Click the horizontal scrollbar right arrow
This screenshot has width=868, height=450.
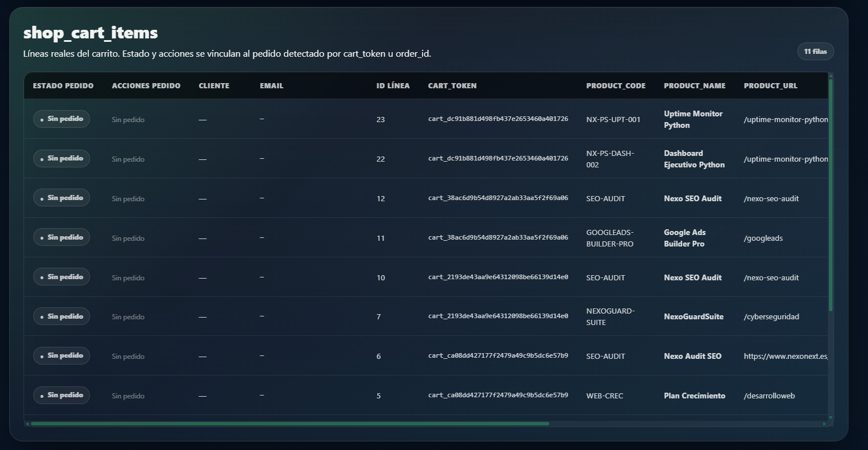[x=824, y=424]
